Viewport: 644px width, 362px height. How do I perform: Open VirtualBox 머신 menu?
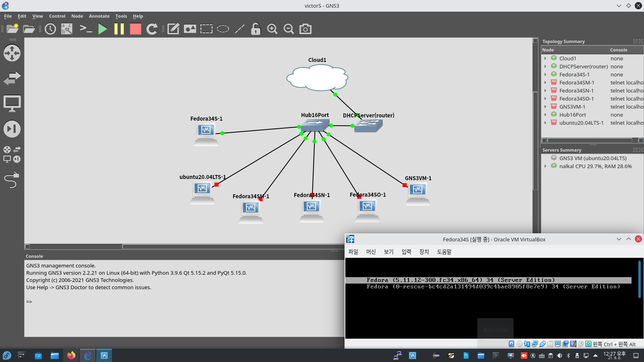(371, 252)
